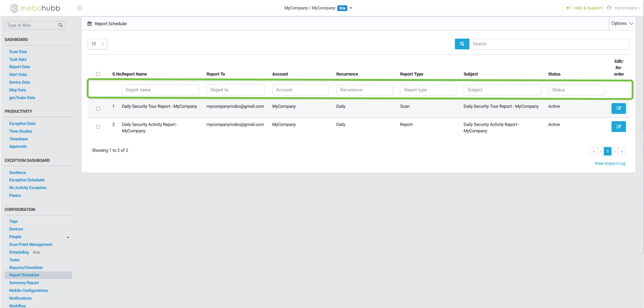The image size is (644, 308).
Task: Select the Daily Security Activity Report checkbox
Action: [98, 127]
